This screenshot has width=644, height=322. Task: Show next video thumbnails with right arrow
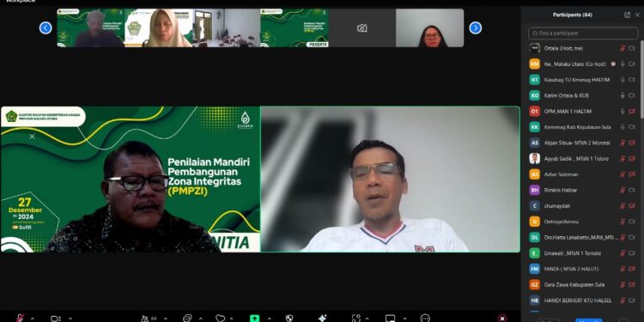[475, 28]
